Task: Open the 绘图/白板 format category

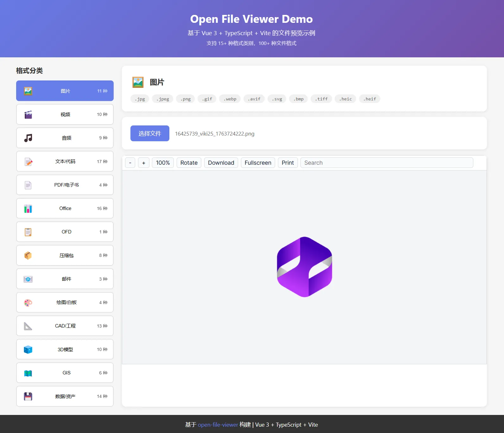Action: (65, 302)
